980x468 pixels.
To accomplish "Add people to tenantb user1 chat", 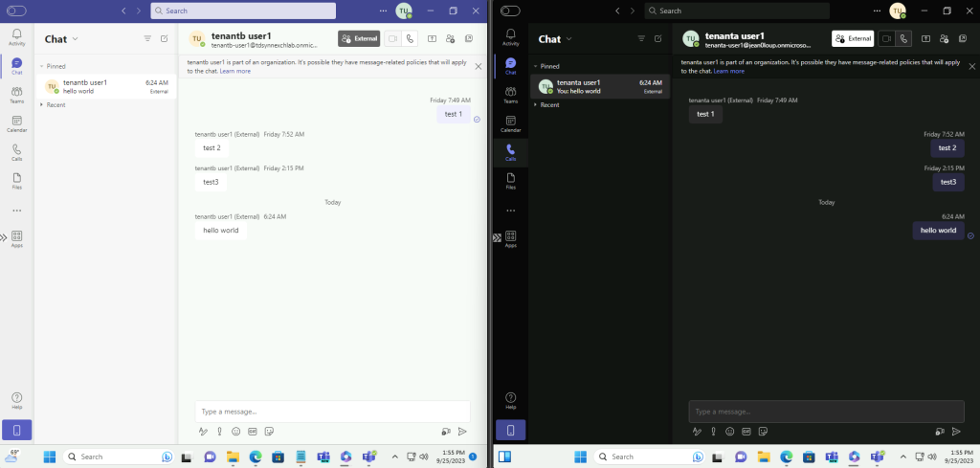I will tap(450, 38).
